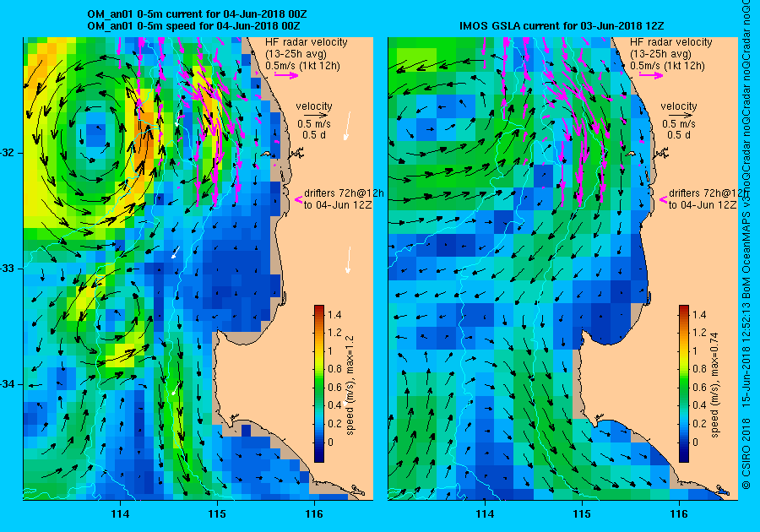Screen dimensions: 760x532
Task: Click 'speed (m/s), max=0.74' colorbar caption
Action: pos(715,385)
